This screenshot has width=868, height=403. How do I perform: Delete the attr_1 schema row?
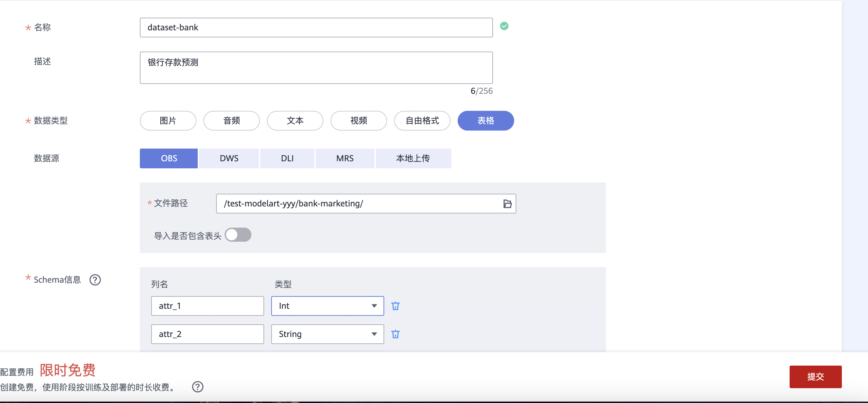(396, 306)
